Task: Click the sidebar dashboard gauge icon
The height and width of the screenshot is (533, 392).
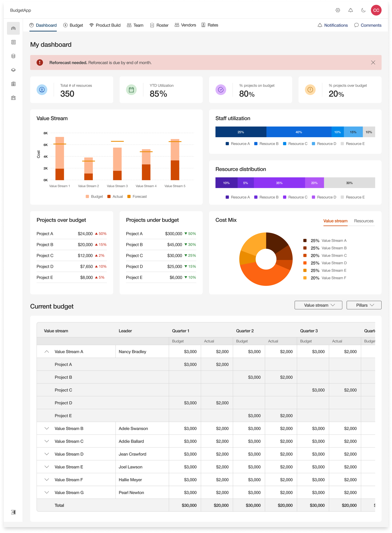Action: (13, 28)
